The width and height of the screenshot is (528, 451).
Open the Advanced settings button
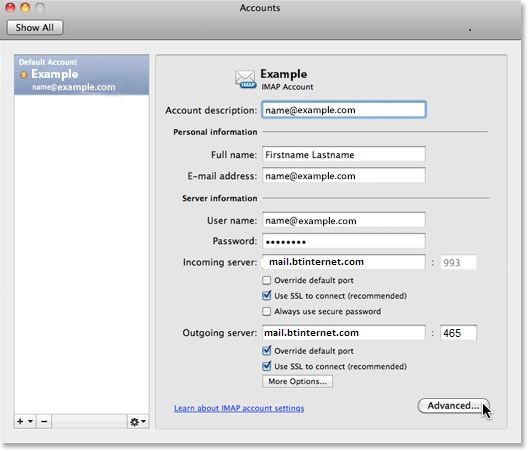(x=453, y=406)
